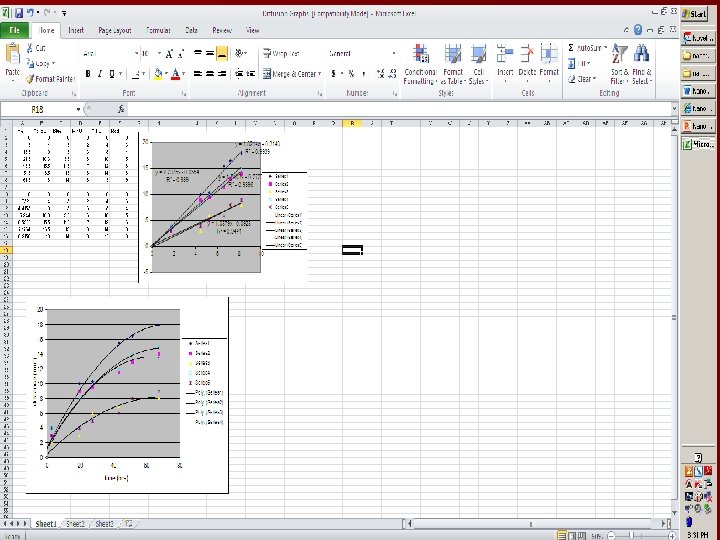Viewport: 720px width, 540px height.
Task: Expand Merge & Center dropdown arrow
Action: (320, 73)
